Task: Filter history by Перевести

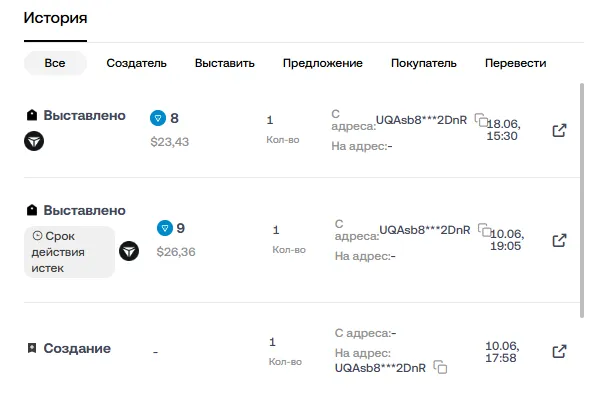Action: 516,63
